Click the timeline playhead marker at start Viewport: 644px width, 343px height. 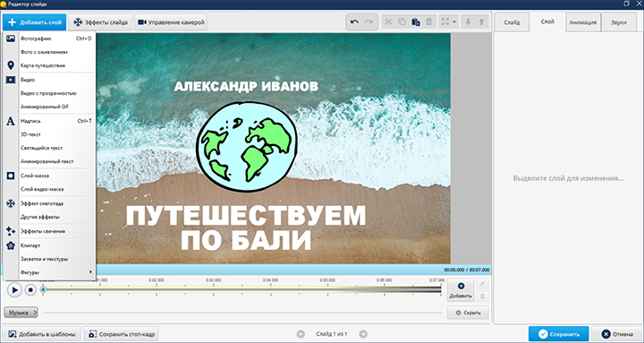click(x=43, y=289)
